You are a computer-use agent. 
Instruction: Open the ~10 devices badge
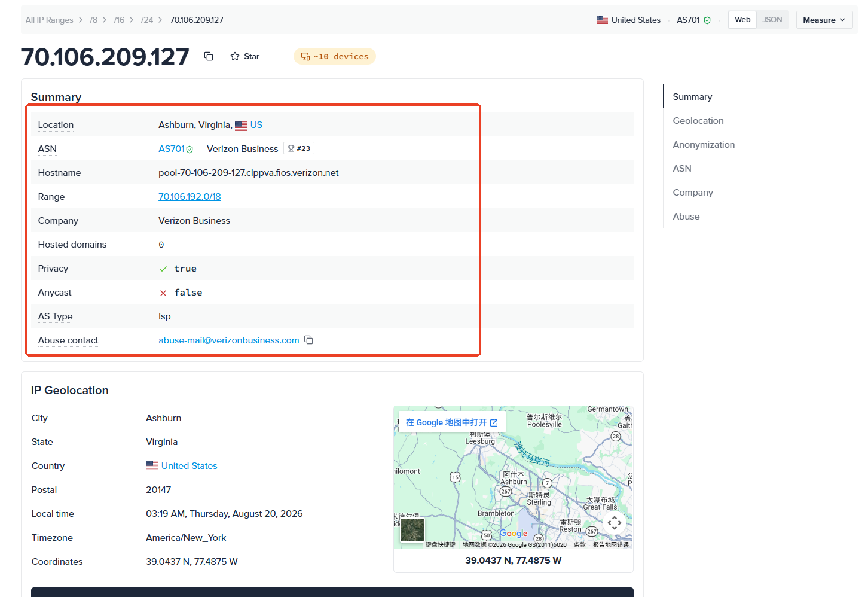pos(335,56)
